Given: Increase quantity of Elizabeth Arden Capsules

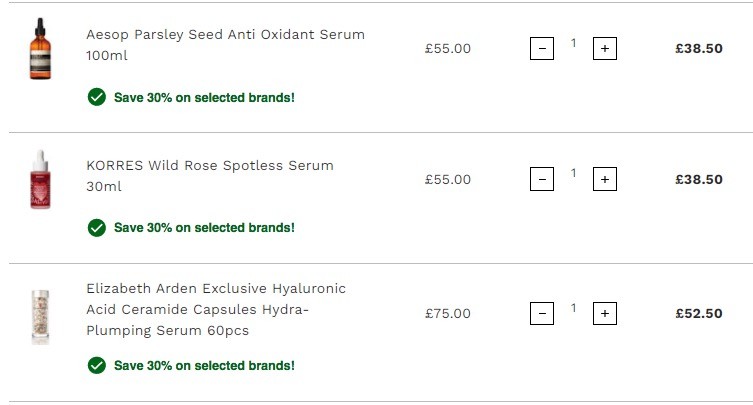Looking at the screenshot, I should coord(605,313).
